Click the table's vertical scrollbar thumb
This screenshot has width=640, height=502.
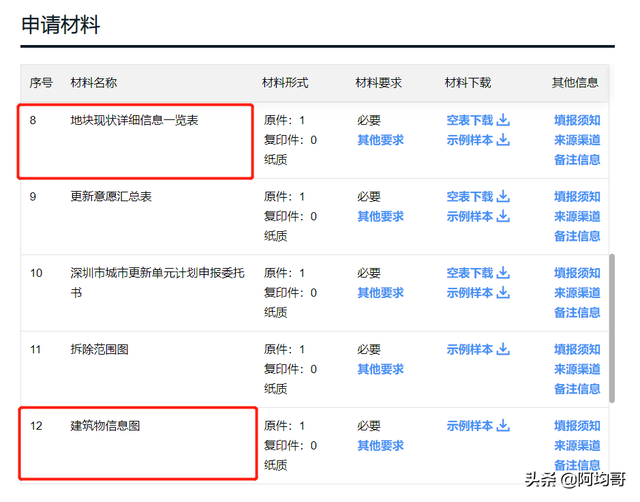coord(612,328)
